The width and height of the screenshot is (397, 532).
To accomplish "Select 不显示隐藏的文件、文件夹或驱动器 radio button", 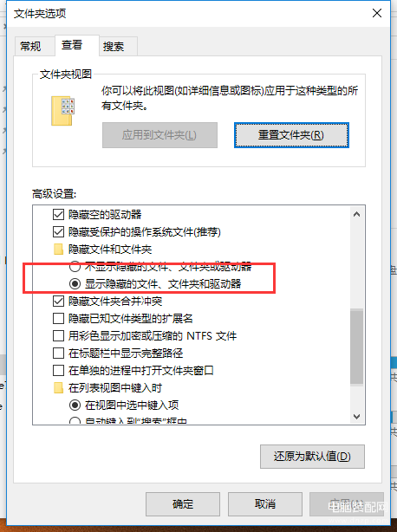I will coord(75,267).
